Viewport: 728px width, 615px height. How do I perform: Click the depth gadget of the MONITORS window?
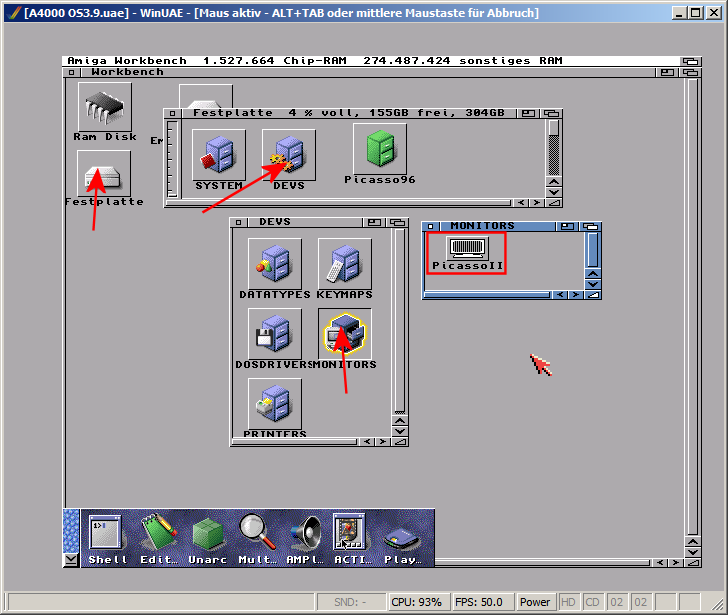pos(591,226)
